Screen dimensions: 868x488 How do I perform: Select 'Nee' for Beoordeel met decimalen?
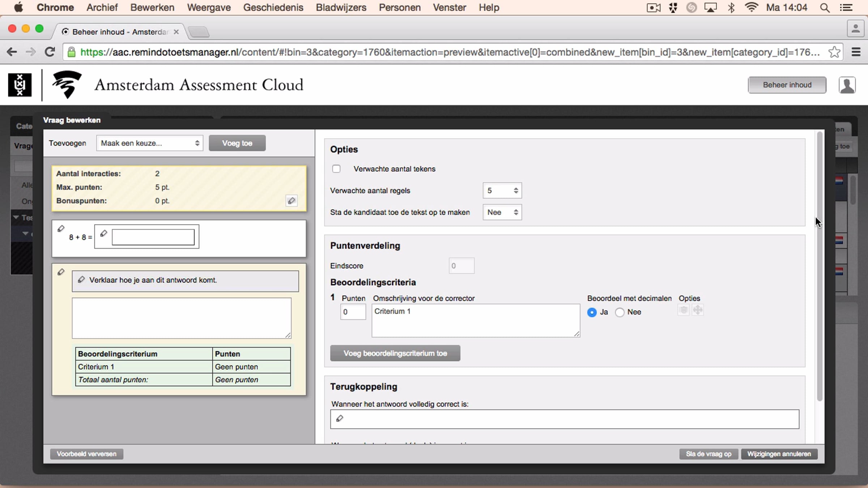(x=620, y=312)
